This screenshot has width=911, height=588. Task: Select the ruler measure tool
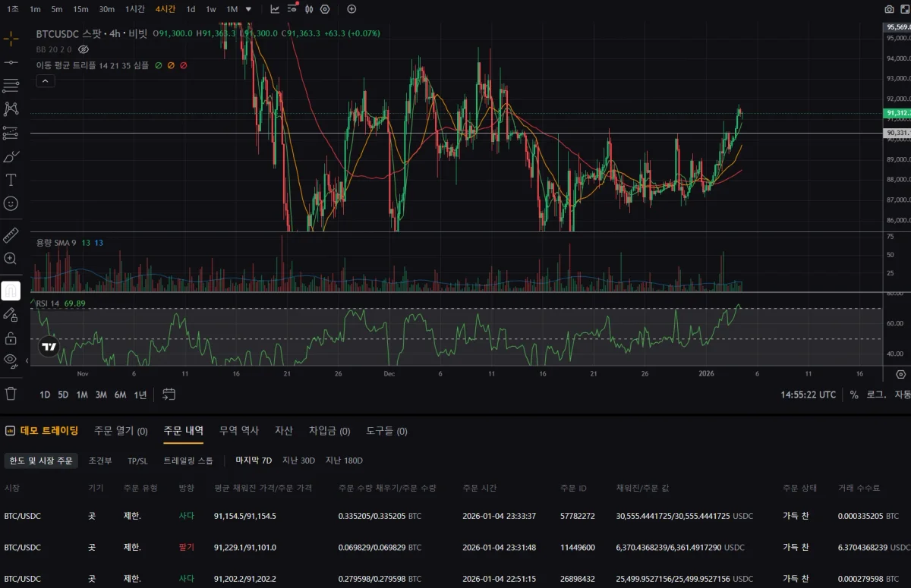pos(11,234)
